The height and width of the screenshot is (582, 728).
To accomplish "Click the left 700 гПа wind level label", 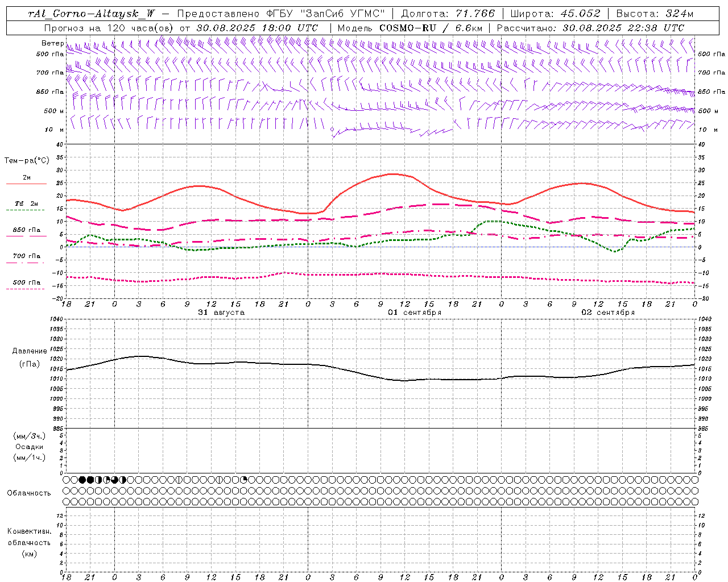I will click(50, 73).
